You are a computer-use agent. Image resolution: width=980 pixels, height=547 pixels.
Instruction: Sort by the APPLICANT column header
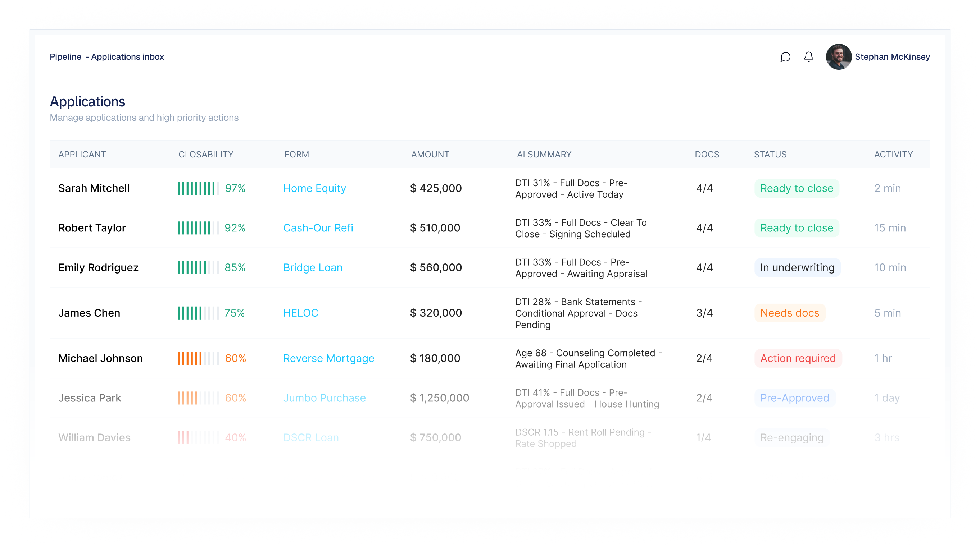point(82,154)
